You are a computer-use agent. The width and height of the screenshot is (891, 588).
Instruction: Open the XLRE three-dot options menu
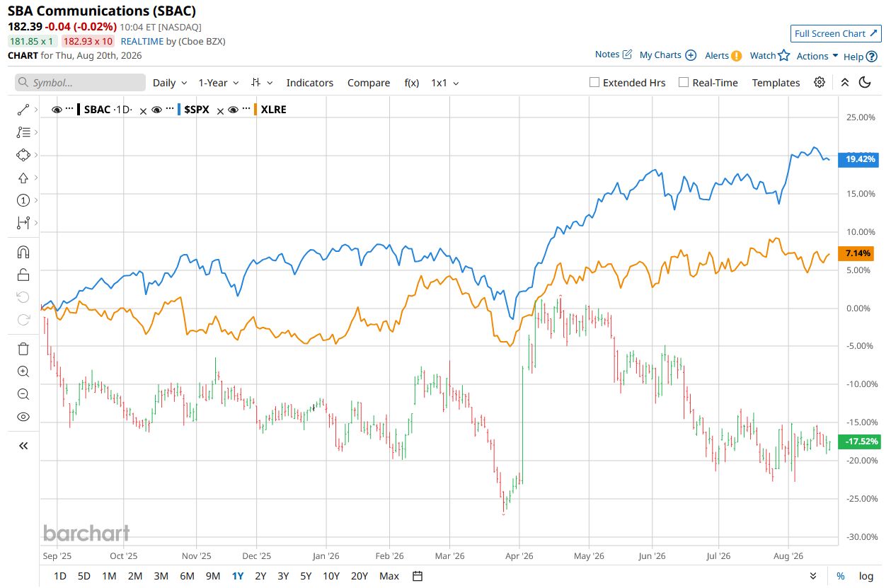click(246, 110)
